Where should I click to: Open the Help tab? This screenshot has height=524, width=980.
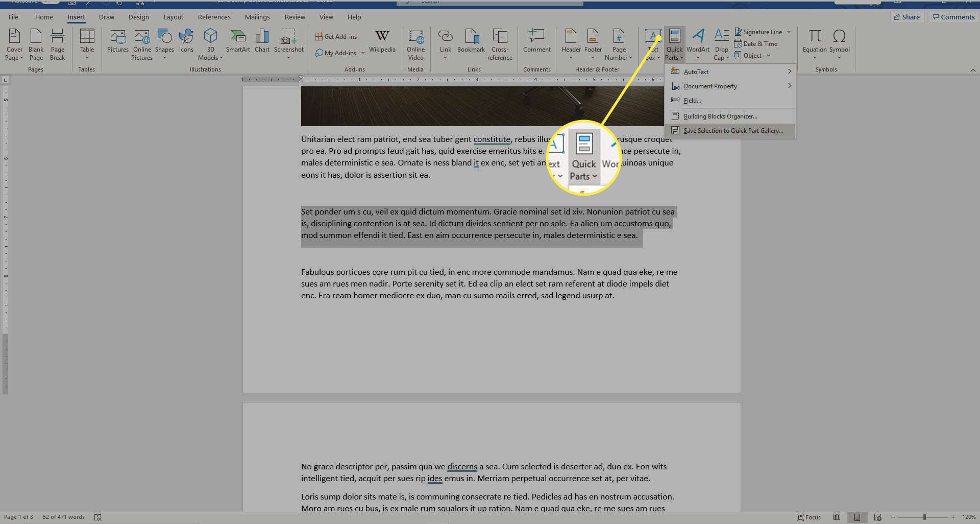coord(354,17)
